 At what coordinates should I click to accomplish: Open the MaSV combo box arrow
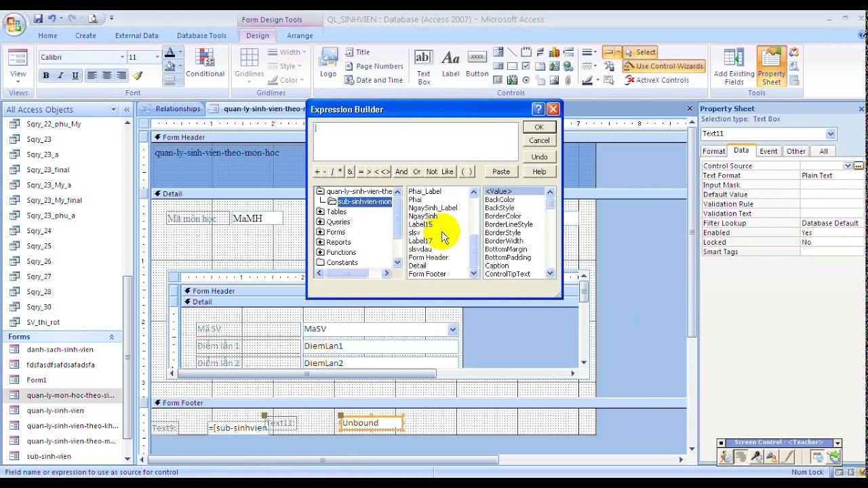pos(452,329)
